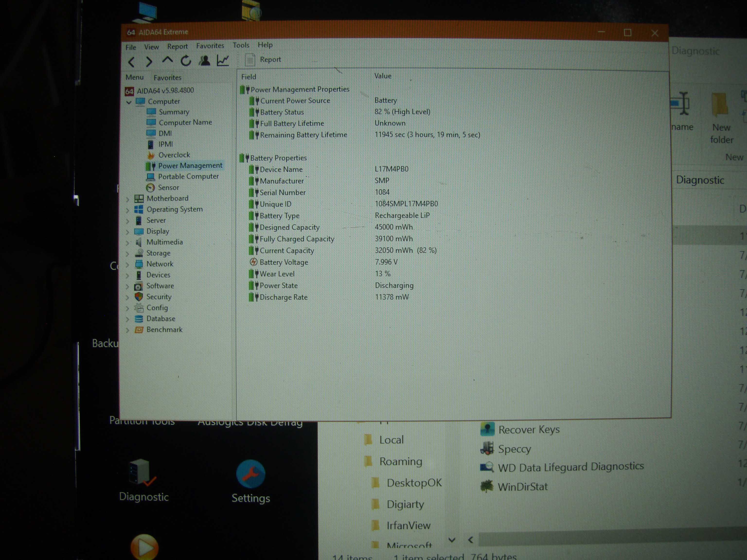This screenshot has height=560, width=747.
Task: Expand the Operating System tree node
Action: coord(128,210)
